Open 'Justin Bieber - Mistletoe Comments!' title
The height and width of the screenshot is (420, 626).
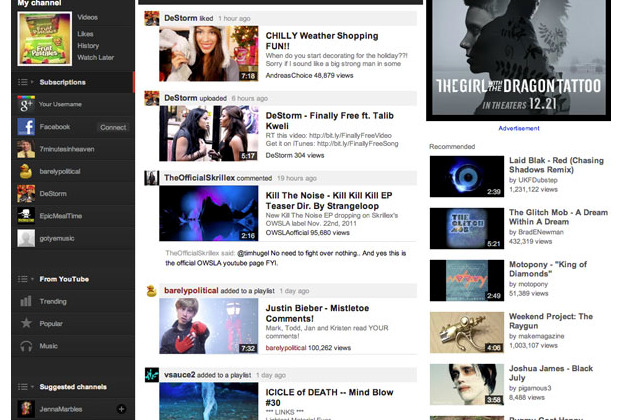tap(317, 313)
